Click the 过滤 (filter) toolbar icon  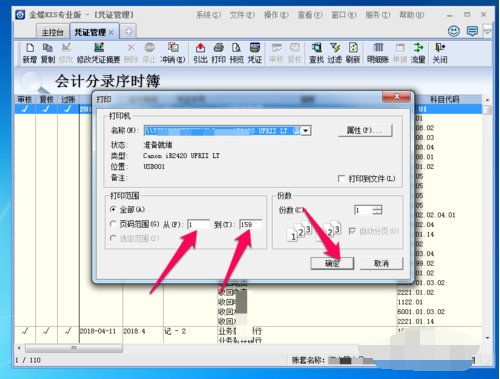coord(335,53)
